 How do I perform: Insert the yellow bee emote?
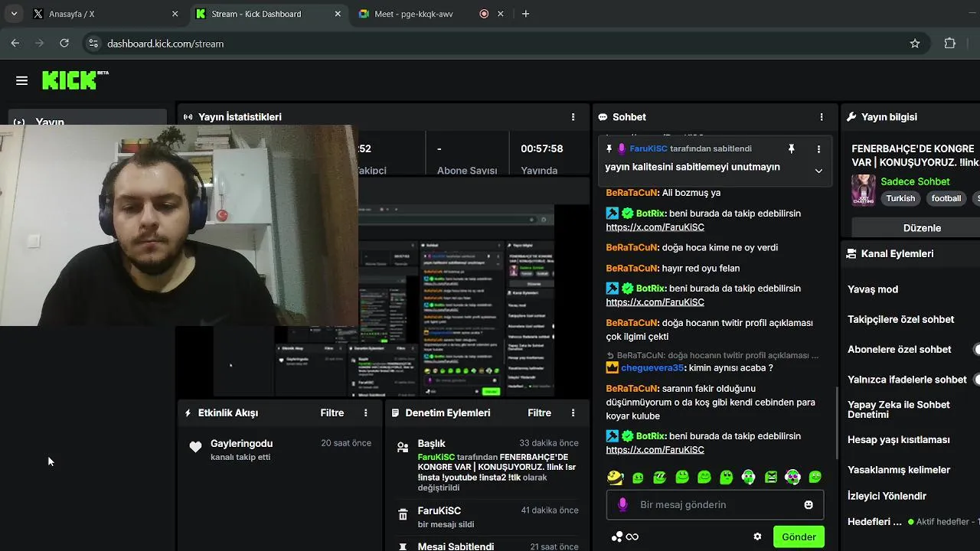coord(615,478)
